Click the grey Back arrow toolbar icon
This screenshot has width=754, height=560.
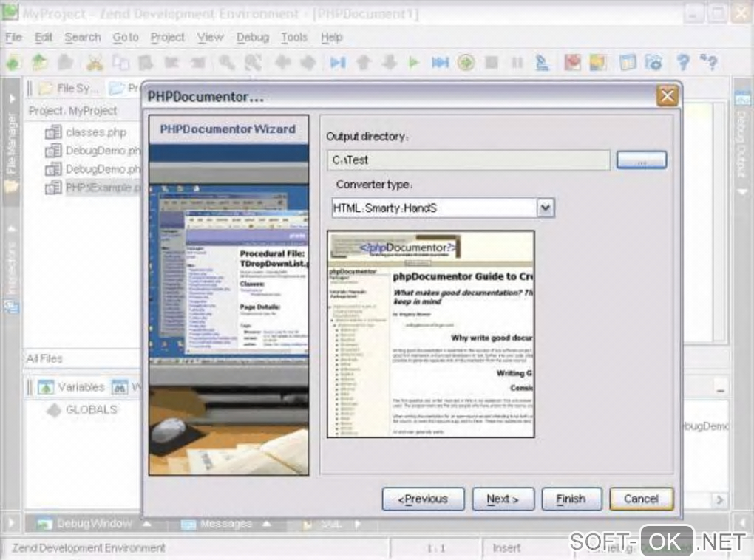(x=282, y=63)
